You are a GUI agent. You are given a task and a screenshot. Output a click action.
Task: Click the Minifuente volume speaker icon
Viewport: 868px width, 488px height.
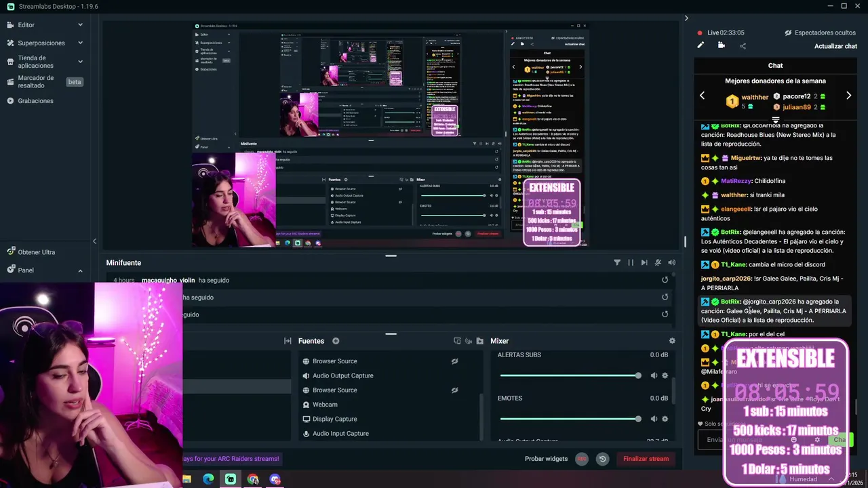point(671,262)
